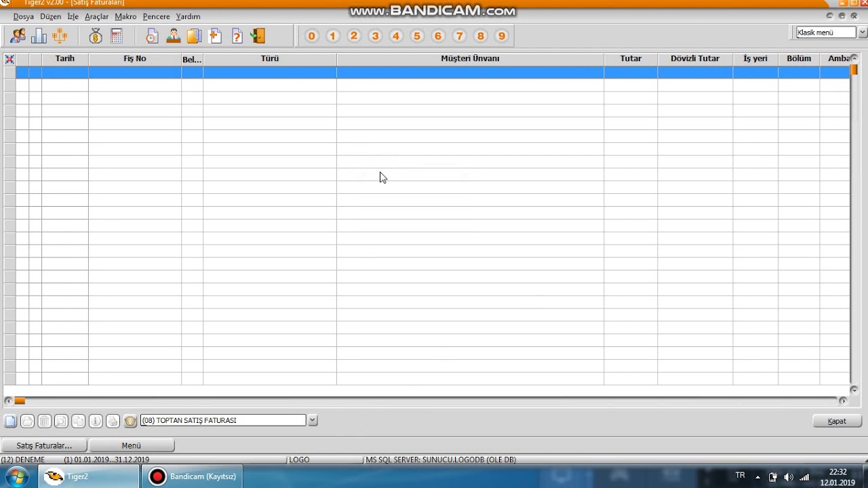The image size is (868, 488).
Task: Click the horizontal scrollbar right arrow
Action: click(x=843, y=401)
